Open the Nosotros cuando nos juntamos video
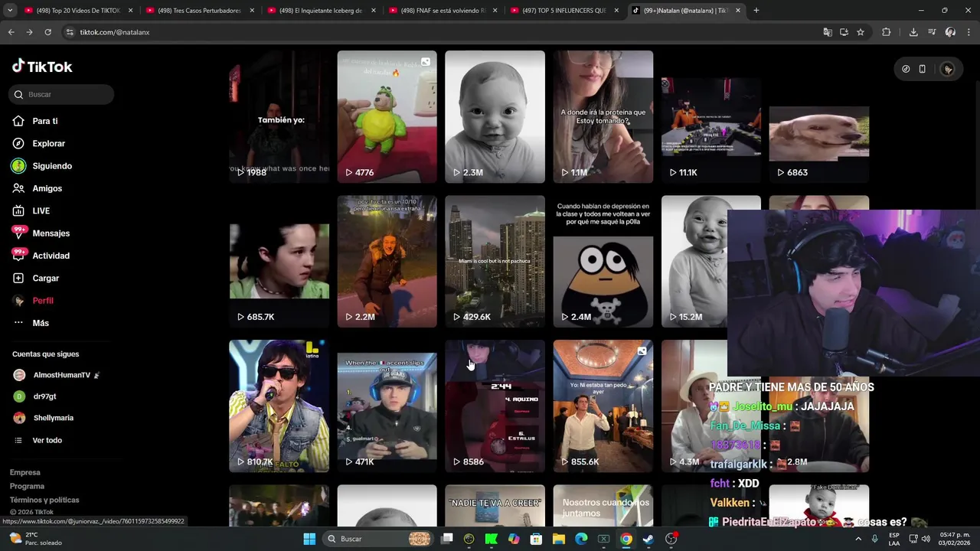Viewport: 980px width, 551px height. tap(603, 505)
